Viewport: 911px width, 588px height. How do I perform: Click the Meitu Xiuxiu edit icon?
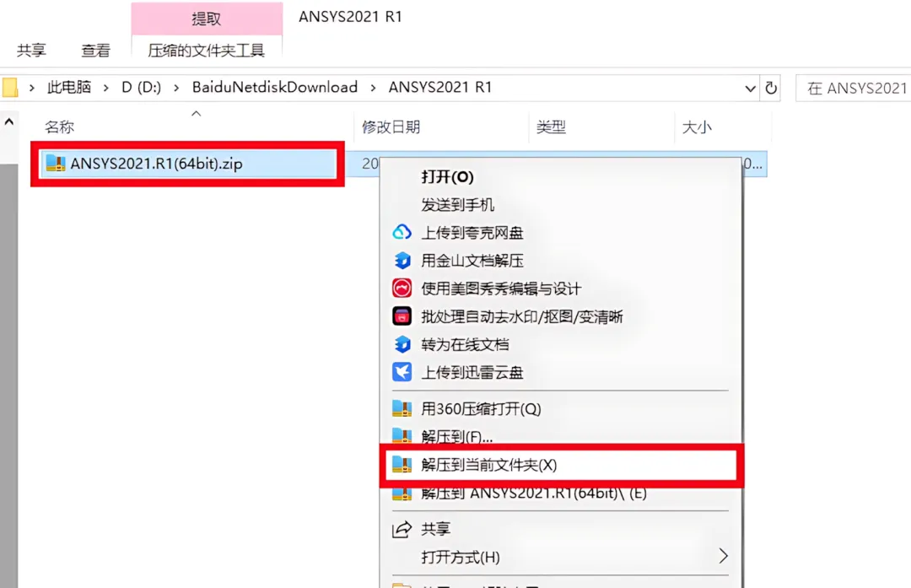402,289
